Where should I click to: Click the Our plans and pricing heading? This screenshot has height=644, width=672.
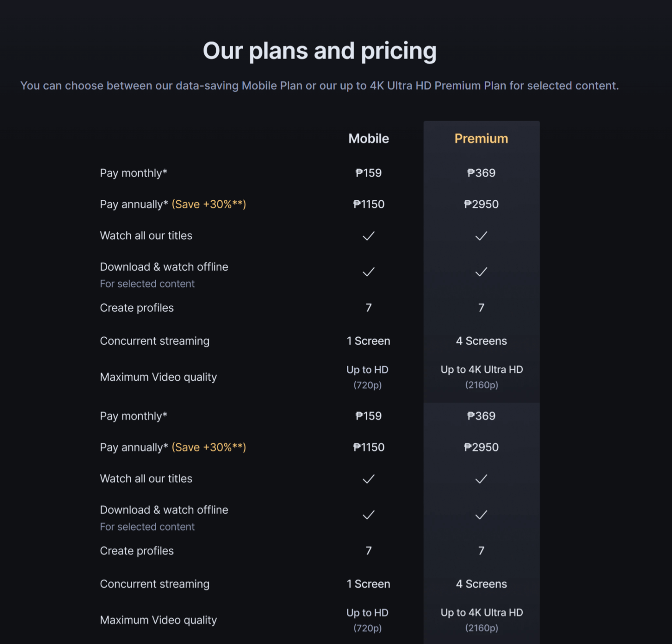click(x=319, y=51)
